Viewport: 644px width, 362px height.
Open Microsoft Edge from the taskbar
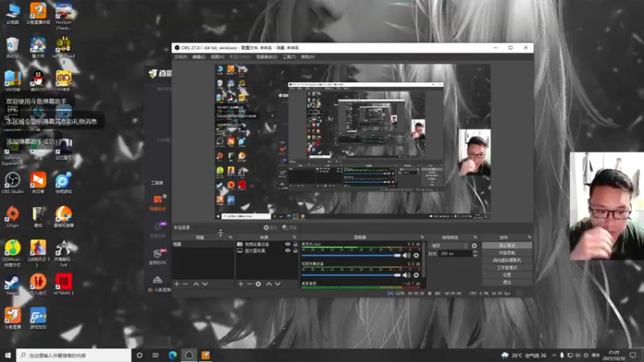[x=172, y=356]
